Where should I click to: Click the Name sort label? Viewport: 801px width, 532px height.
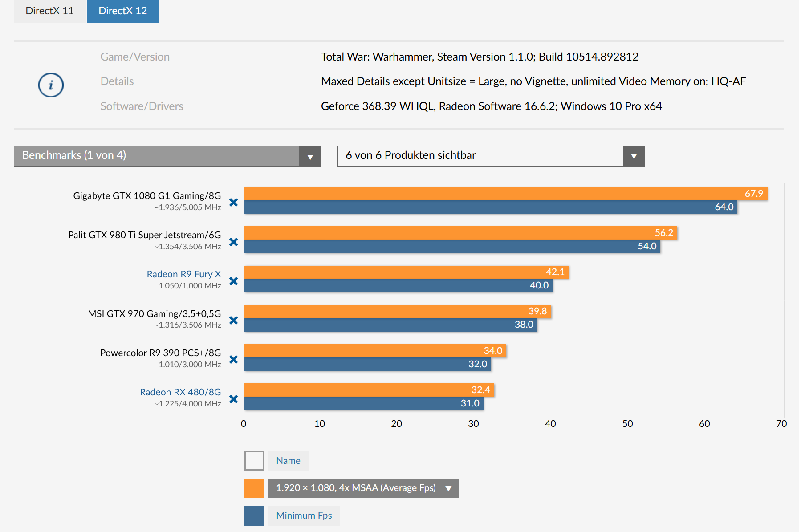click(288, 461)
